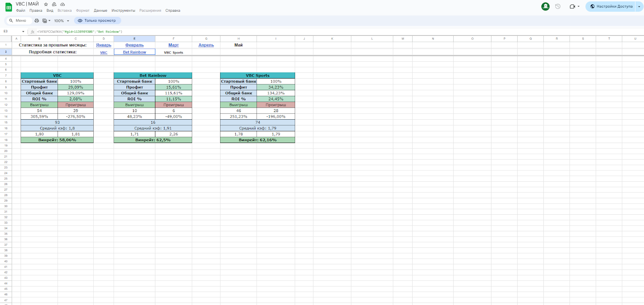Open version history clock icon
The height and width of the screenshot is (305, 644).
coord(558,6)
